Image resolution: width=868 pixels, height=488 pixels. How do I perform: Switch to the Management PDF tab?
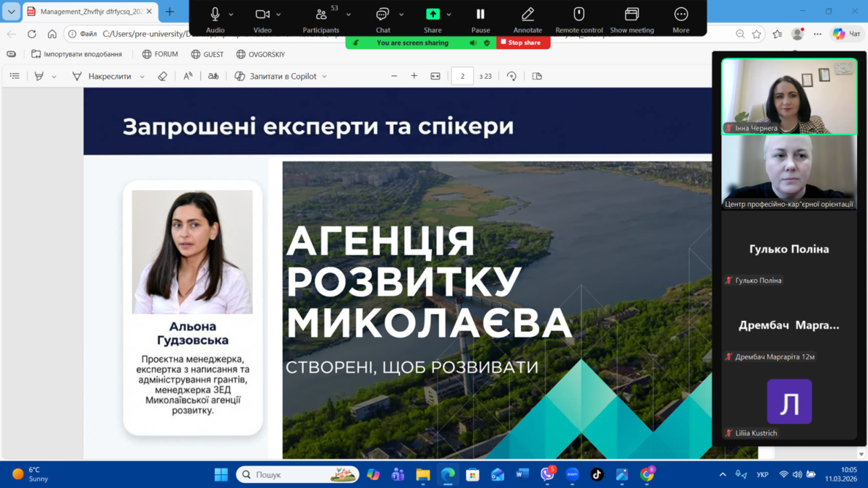pyautogui.click(x=87, y=12)
